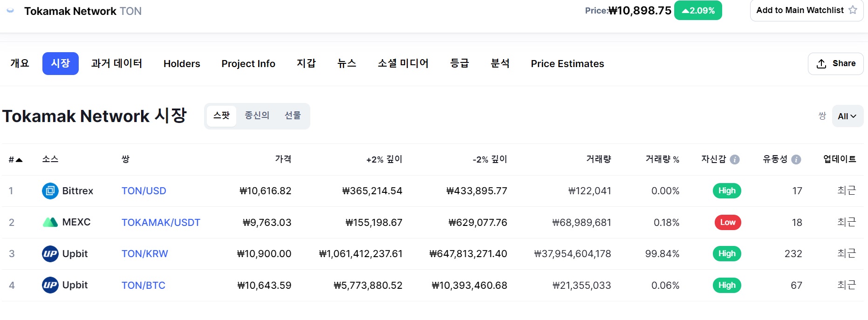Viewport: 868px width, 320px height.
Task: Click the ₩10,898.75 header price
Action: pyautogui.click(x=640, y=11)
